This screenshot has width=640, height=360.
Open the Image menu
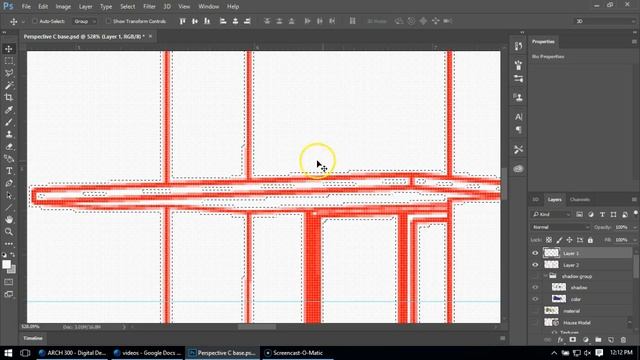point(63,7)
